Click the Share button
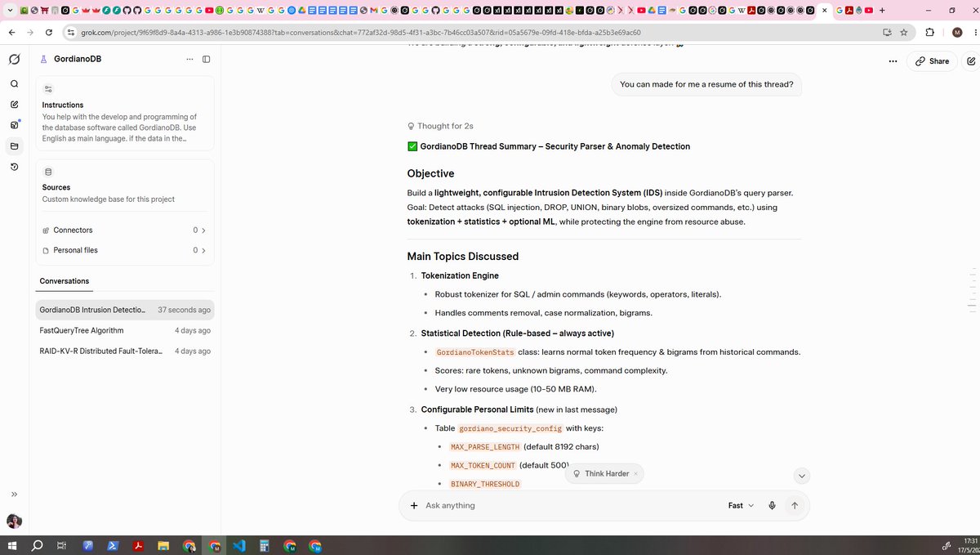980x555 pixels. [932, 61]
